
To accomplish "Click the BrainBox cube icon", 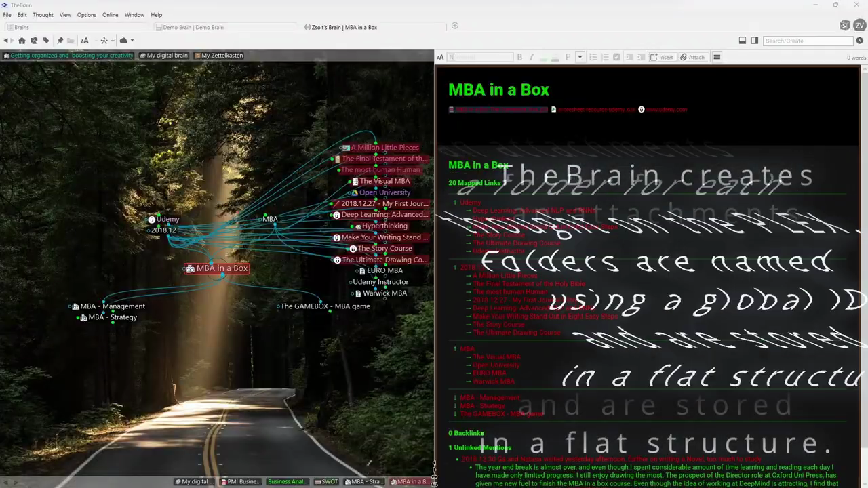I will tap(844, 25).
